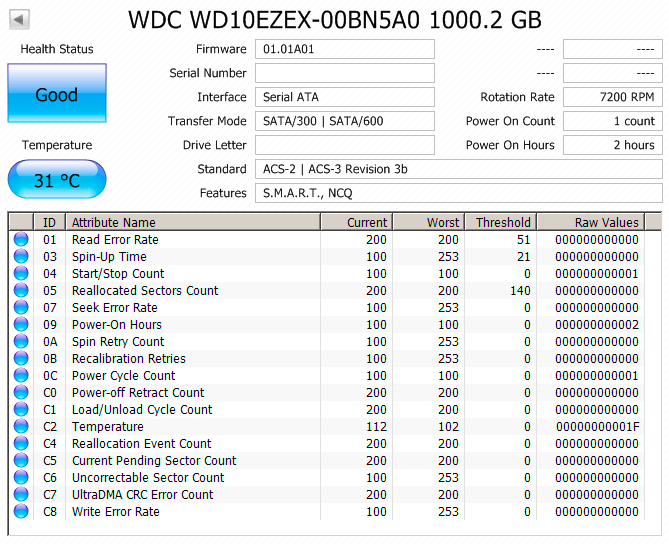Click status icon for Power-On Hours row
Screen dimensions: 669x544
21,324
